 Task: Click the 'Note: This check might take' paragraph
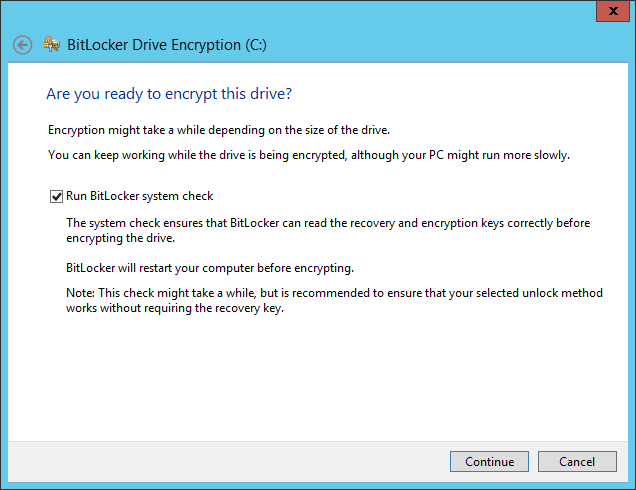334,301
